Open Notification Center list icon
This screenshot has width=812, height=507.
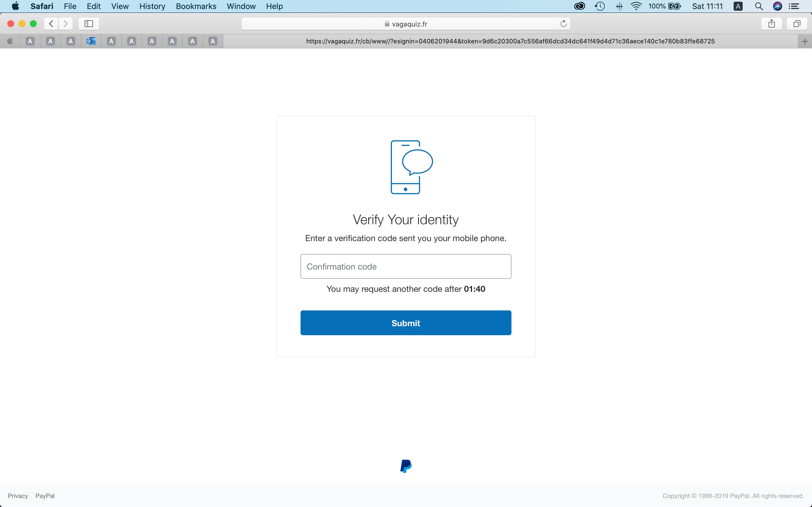click(794, 6)
